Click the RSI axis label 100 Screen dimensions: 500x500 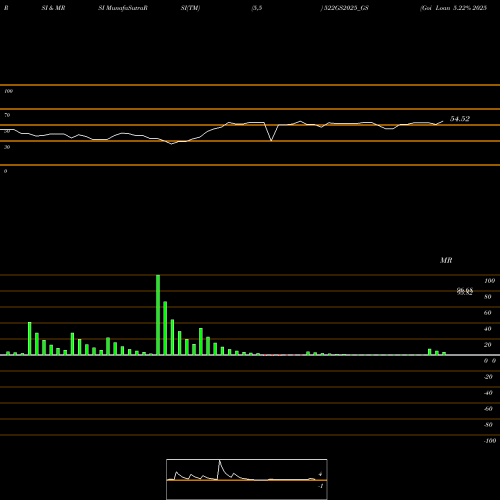click(8, 91)
